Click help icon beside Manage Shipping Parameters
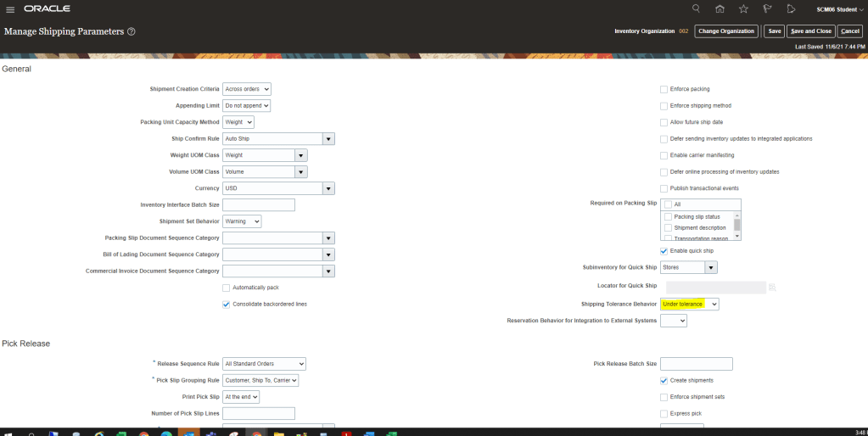 132,31
